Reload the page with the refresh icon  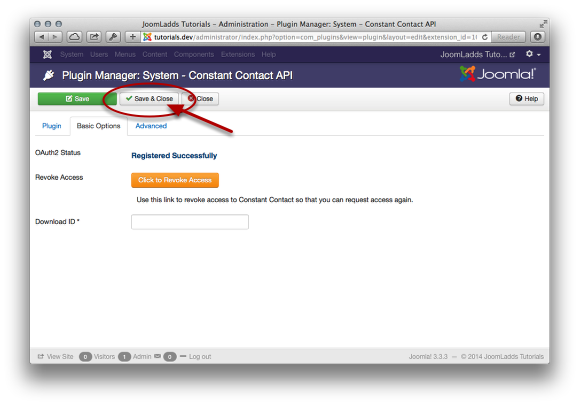pos(485,37)
